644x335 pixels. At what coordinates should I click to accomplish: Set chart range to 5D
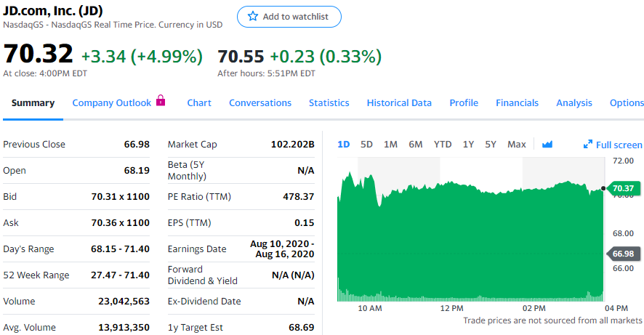[x=367, y=145]
